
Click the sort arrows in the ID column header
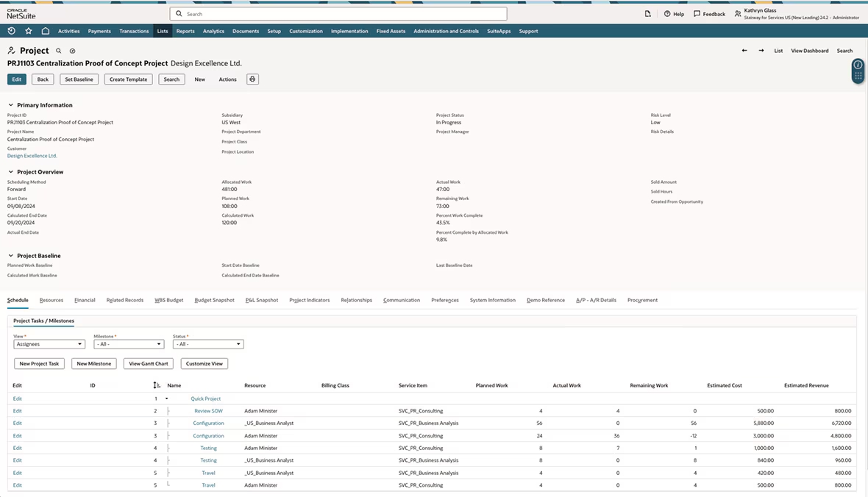click(156, 385)
